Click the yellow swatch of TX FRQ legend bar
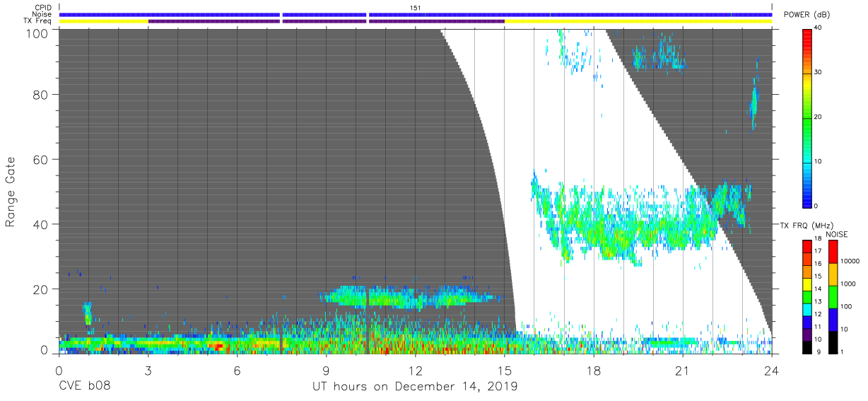 pyautogui.click(x=807, y=283)
